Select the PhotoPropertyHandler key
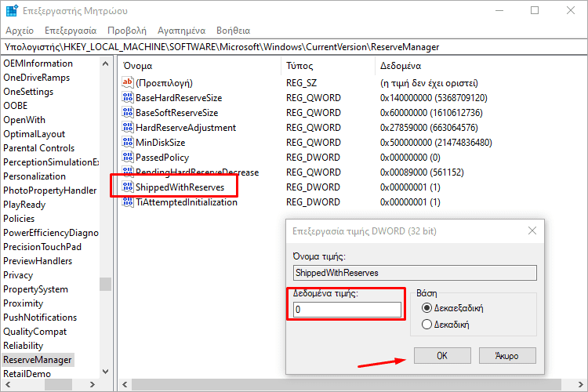588x392 pixels. pyautogui.click(x=50, y=191)
